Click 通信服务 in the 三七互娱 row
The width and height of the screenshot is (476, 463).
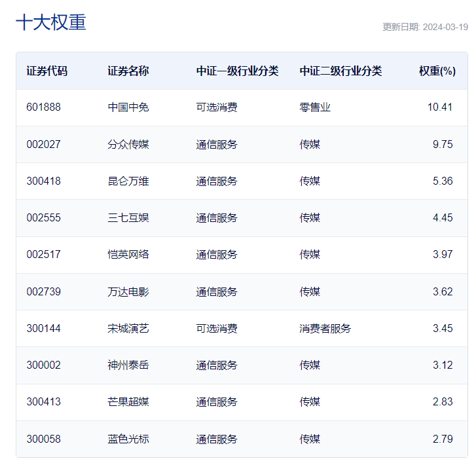point(217,217)
